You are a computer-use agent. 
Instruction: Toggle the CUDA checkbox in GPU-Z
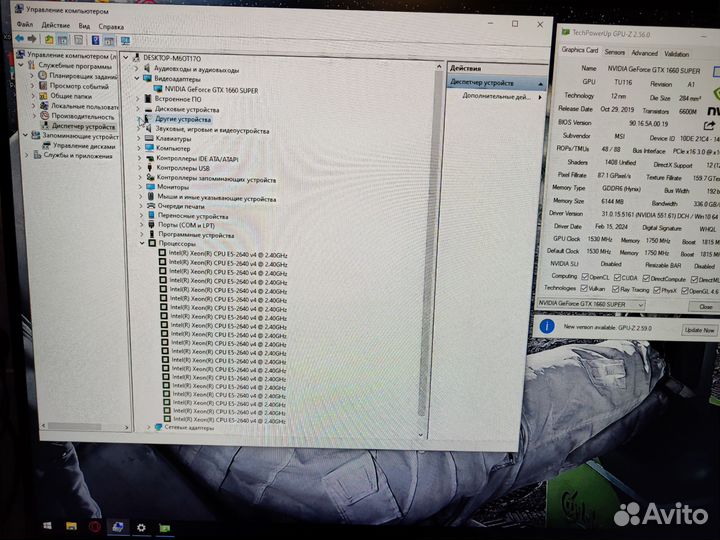click(618, 277)
